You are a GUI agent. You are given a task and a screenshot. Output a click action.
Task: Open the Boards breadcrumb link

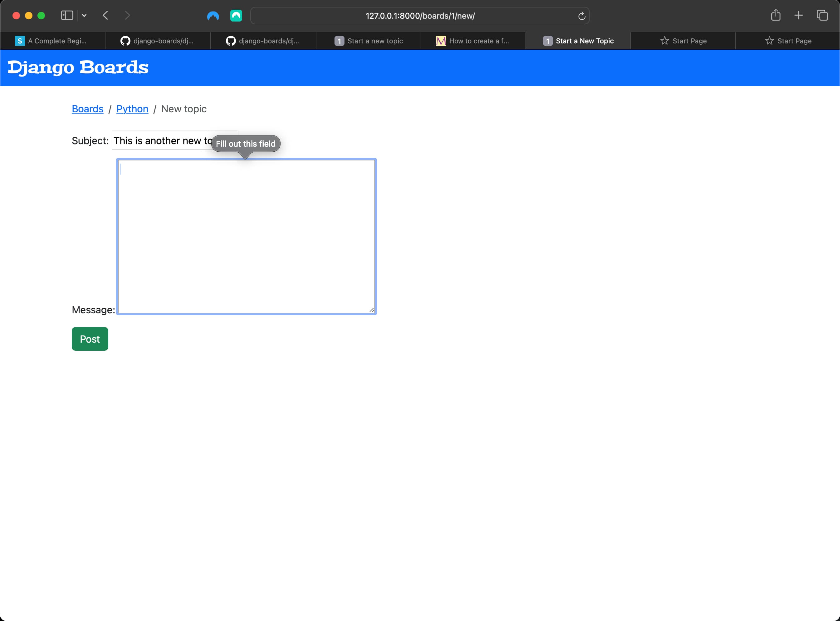(88, 109)
